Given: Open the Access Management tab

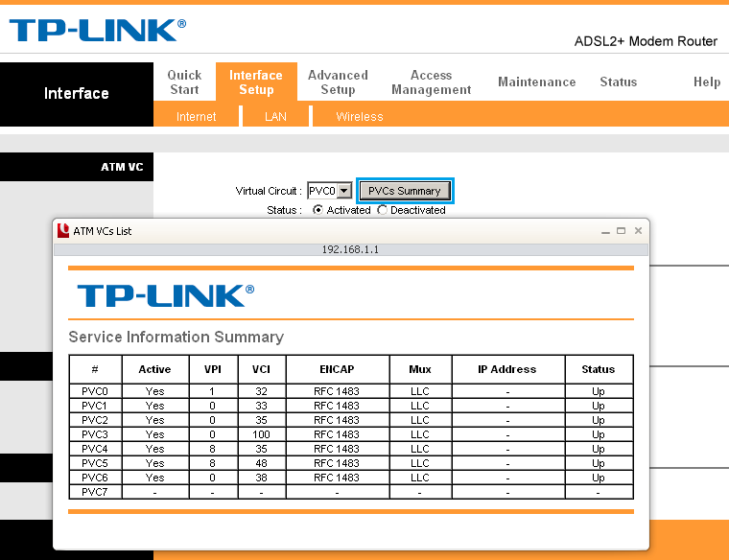Looking at the screenshot, I should (432, 82).
